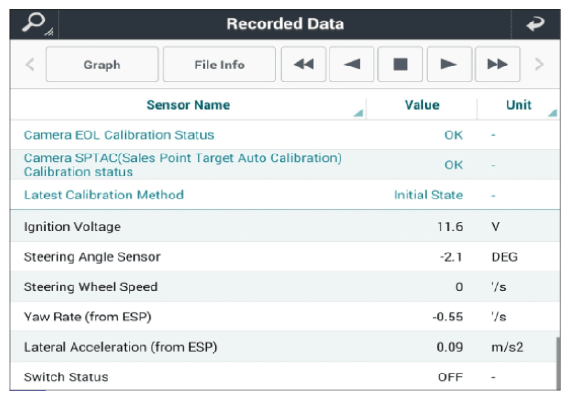Open the File Info button

click(x=219, y=64)
